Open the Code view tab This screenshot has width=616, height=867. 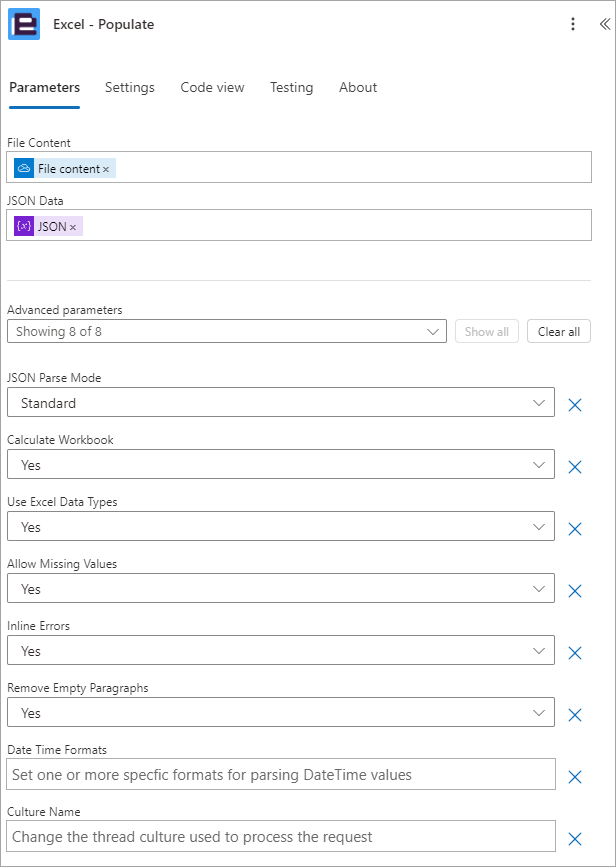(x=212, y=87)
